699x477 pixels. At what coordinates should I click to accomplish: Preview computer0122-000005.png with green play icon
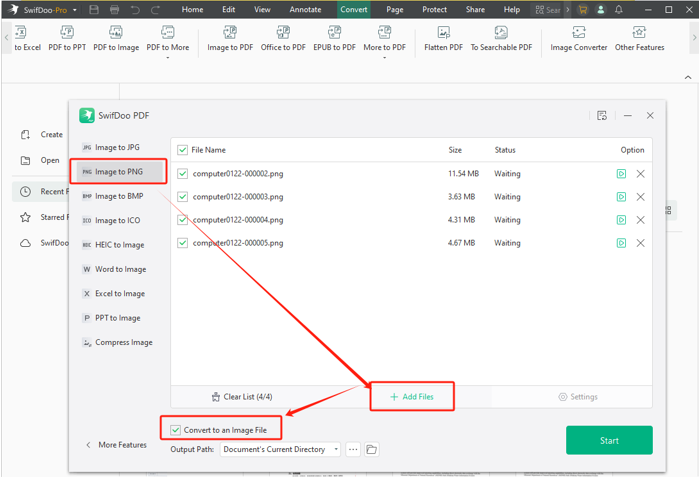(x=621, y=243)
